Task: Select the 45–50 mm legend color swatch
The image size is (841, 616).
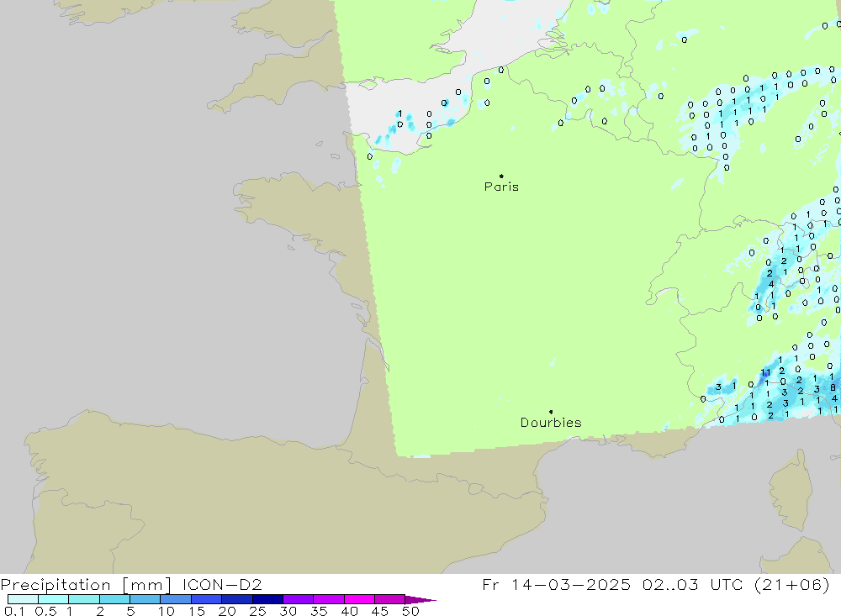Action: click(389, 599)
